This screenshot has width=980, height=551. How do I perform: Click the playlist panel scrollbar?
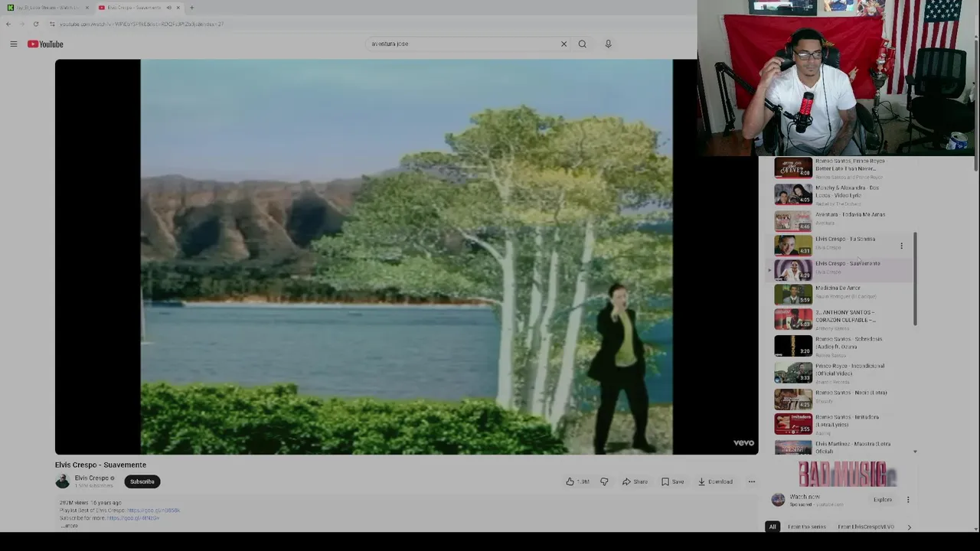[915, 280]
